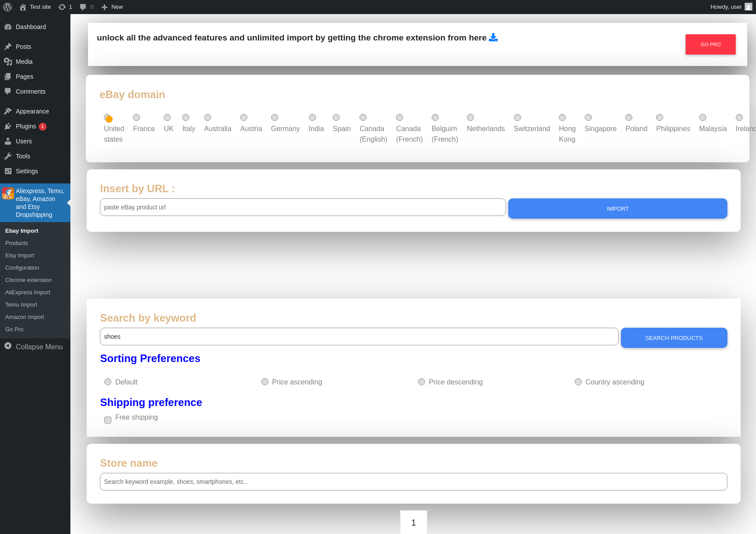Select Philippines eBay domain
756x534 pixels.
tap(660, 117)
